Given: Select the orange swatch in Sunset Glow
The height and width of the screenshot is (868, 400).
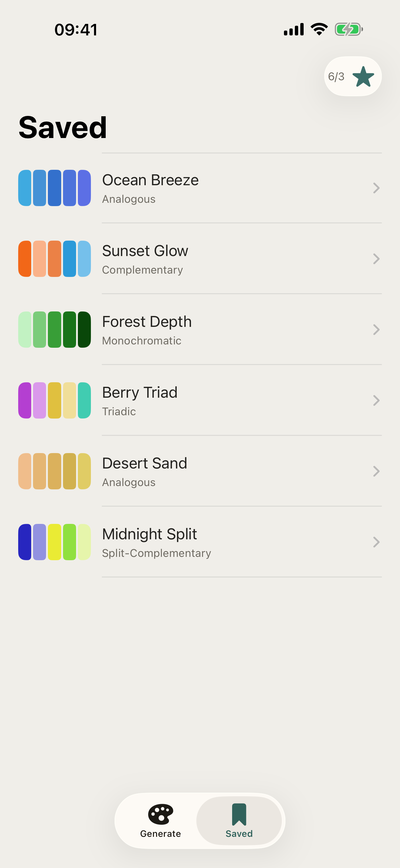Looking at the screenshot, I should tap(25, 259).
